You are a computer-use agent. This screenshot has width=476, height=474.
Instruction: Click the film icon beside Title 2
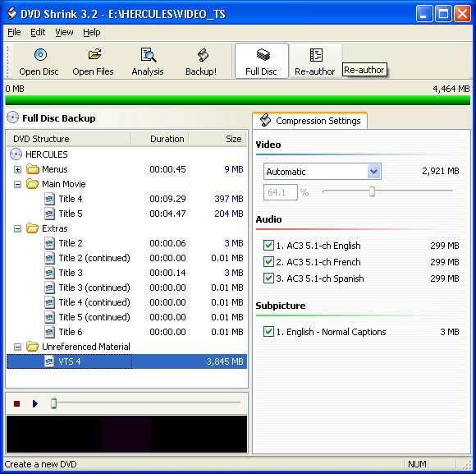49,243
